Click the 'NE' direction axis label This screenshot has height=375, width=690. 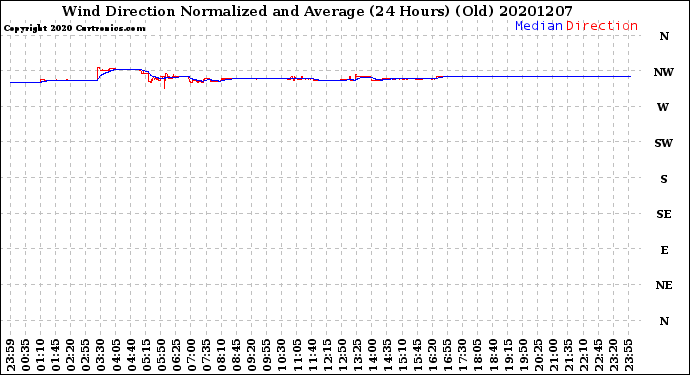point(664,286)
